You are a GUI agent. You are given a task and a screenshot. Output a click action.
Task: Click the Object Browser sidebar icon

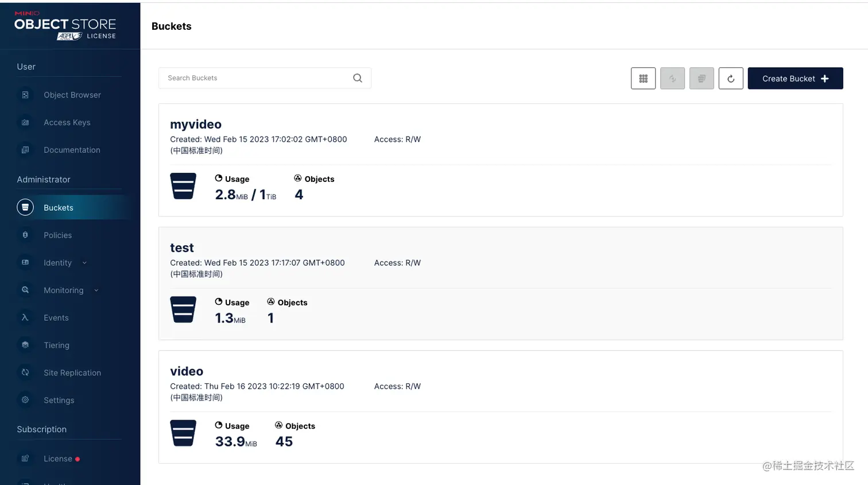[25, 95]
